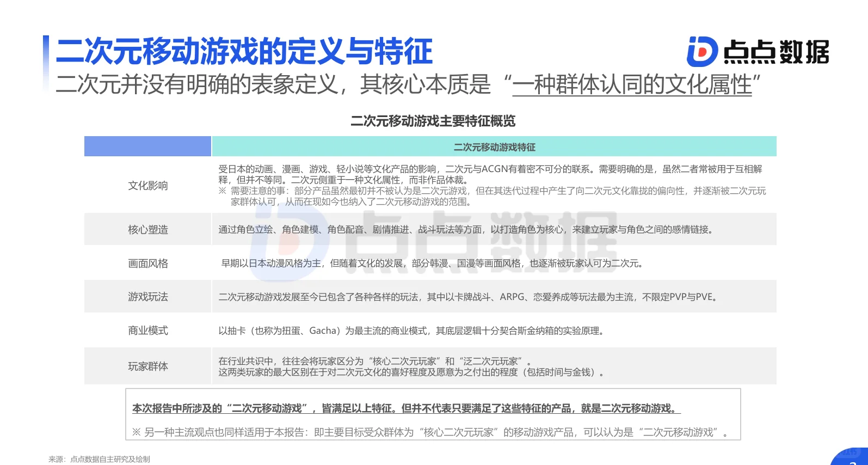Viewport: 868px width, 465px height.
Task: Click the text mentioning ARPG and PVP与PVE
Action: (x=470, y=297)
